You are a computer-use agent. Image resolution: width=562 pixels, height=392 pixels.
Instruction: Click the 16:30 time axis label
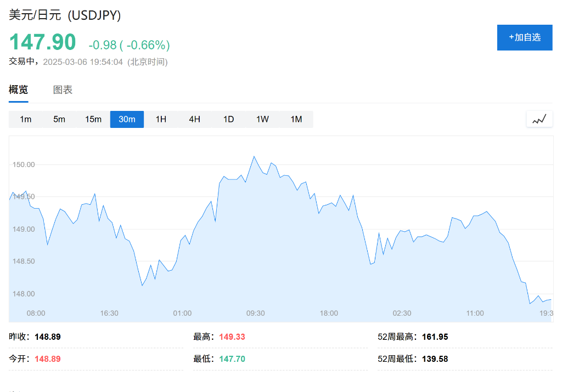pyautogui.click(x=109, y=313)
